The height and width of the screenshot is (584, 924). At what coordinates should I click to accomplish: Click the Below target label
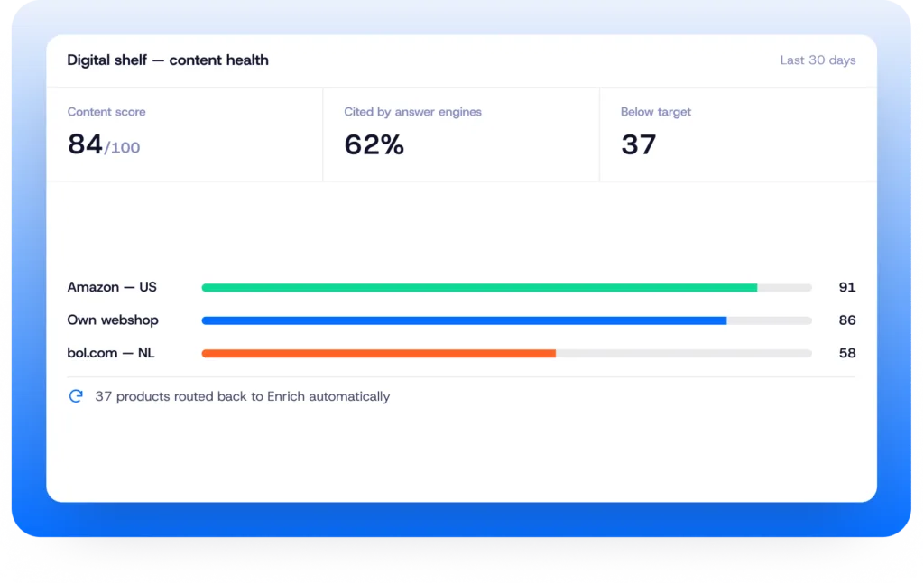point(655,111)
